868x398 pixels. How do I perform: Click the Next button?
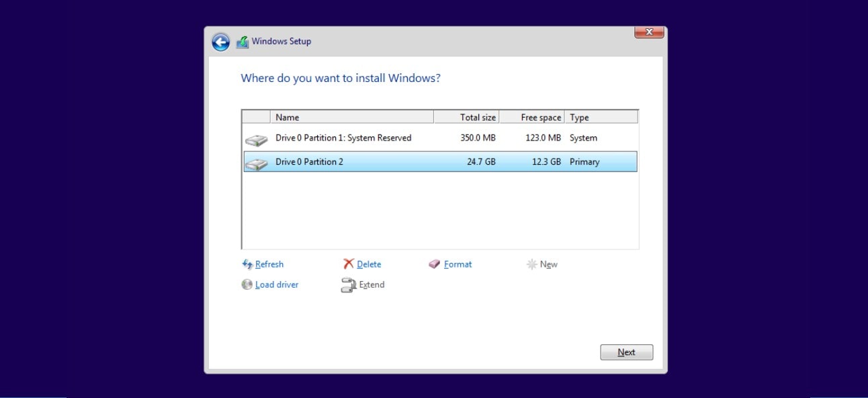coord(626,352)
